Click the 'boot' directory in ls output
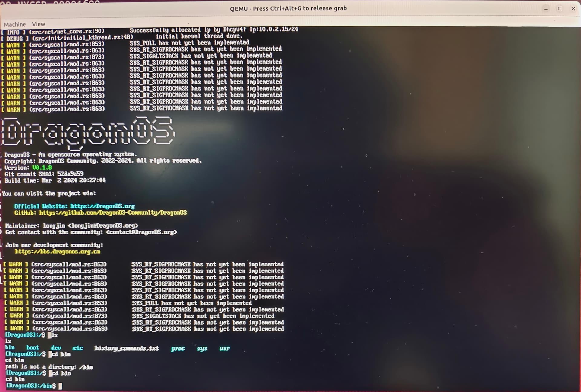 (x=33, y=348)
